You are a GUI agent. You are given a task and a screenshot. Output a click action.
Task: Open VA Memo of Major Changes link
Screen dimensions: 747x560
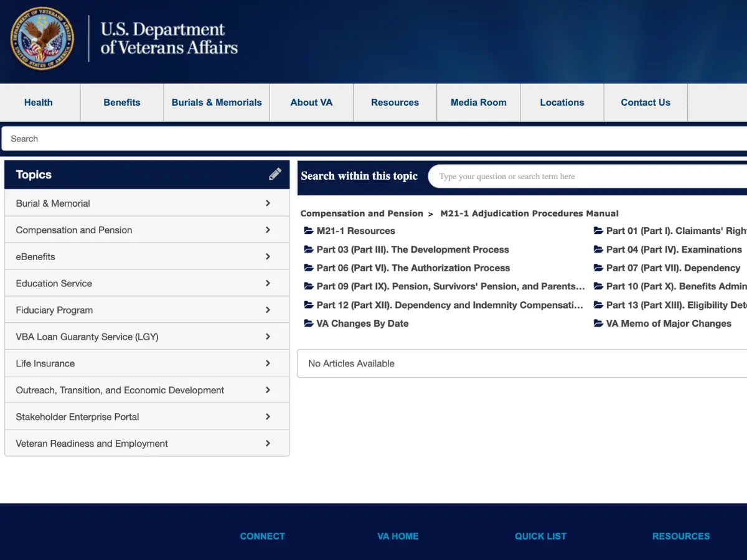tap(669, 324)
